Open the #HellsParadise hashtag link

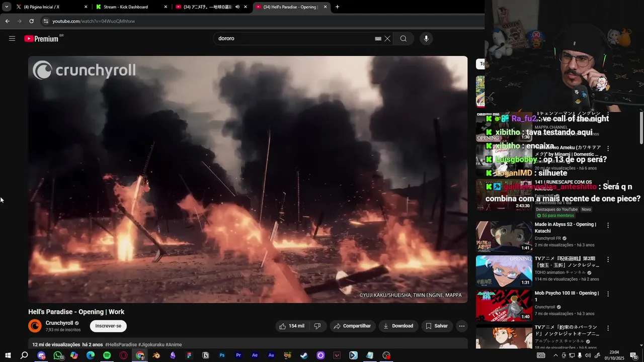121,345
